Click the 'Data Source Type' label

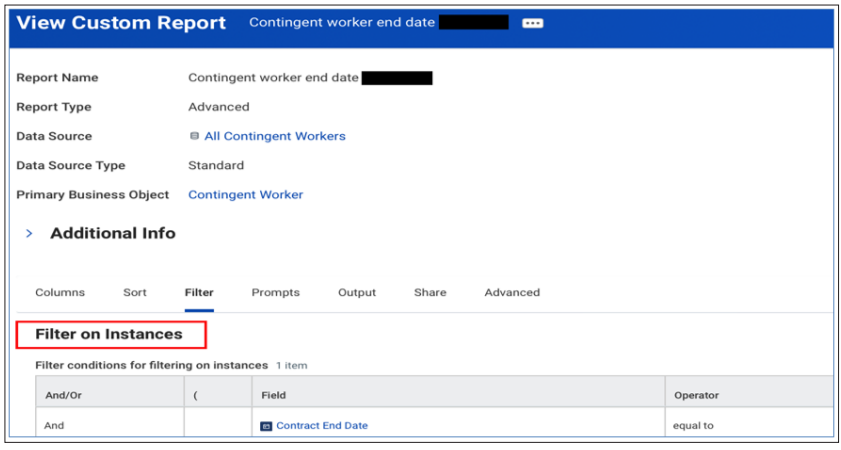point(71,165)
